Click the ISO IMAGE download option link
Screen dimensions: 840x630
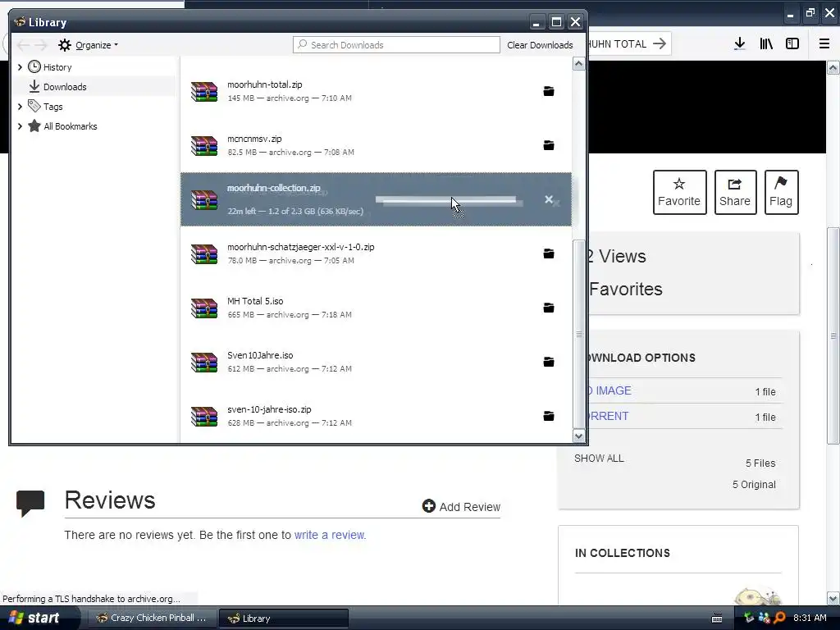point(609,390)
